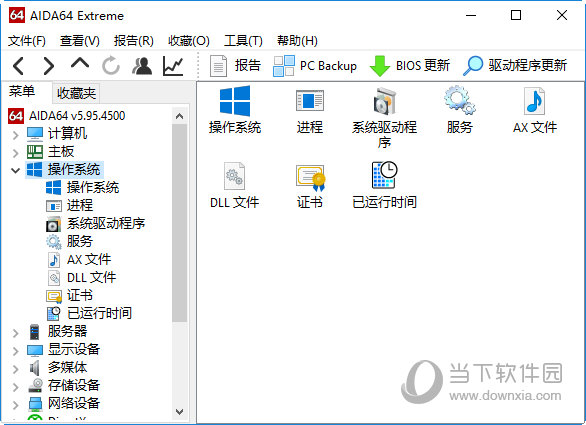Select 存储设备 in the tree
This screenshot has width=586, height=425.
coord(64,385)
